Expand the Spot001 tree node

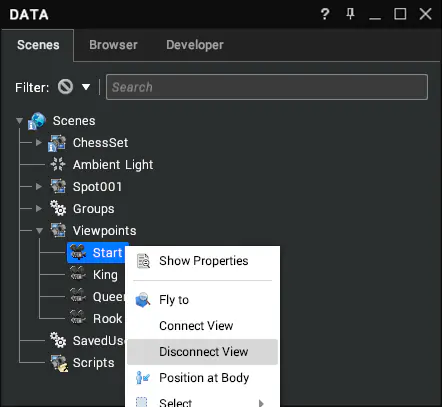click(x=39, y=186)
